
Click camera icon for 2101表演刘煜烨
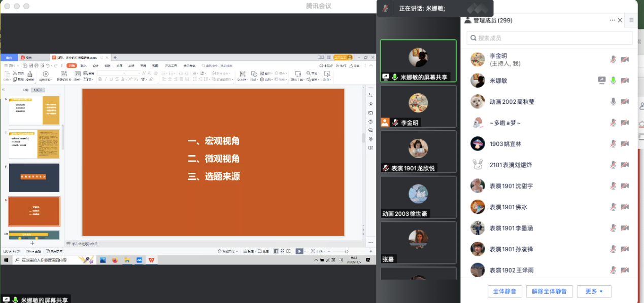(x=625, y=165)
